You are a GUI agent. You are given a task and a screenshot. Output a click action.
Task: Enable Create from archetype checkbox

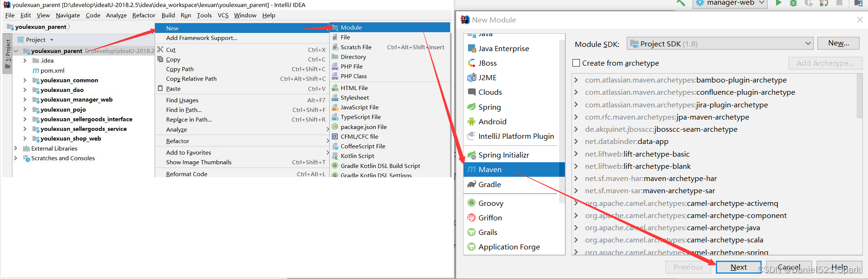click(576, 63)
